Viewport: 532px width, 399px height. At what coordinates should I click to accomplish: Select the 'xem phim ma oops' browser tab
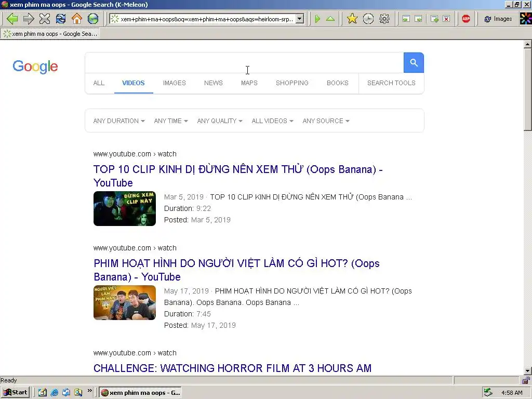point(50,34)
